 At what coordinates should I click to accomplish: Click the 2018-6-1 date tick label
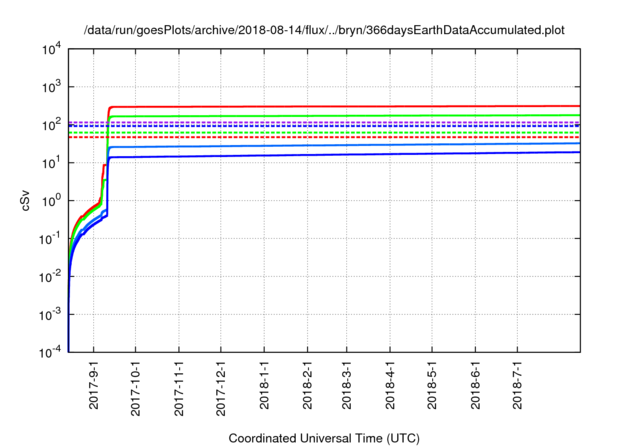click(475, 384)
